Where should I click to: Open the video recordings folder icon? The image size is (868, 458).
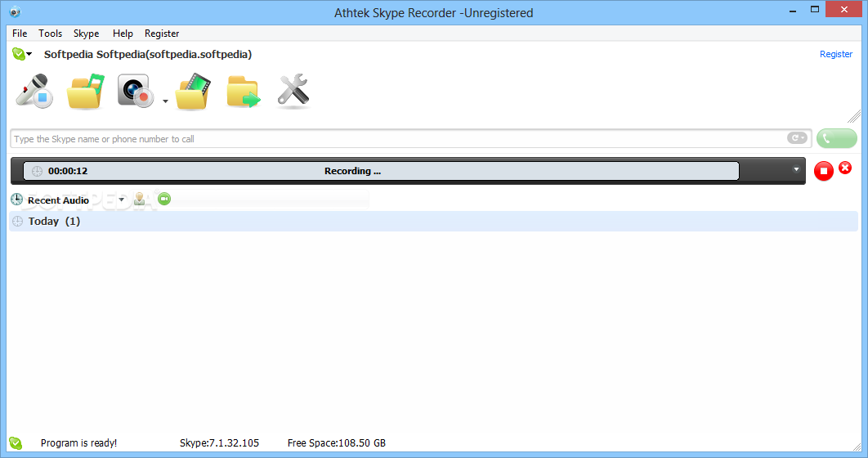click(193, 91)
